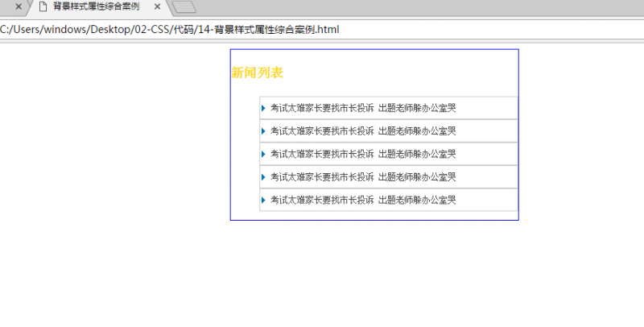644x327 pixels.
Task: Click the page icon on the active tab
Action: [43, 6]
